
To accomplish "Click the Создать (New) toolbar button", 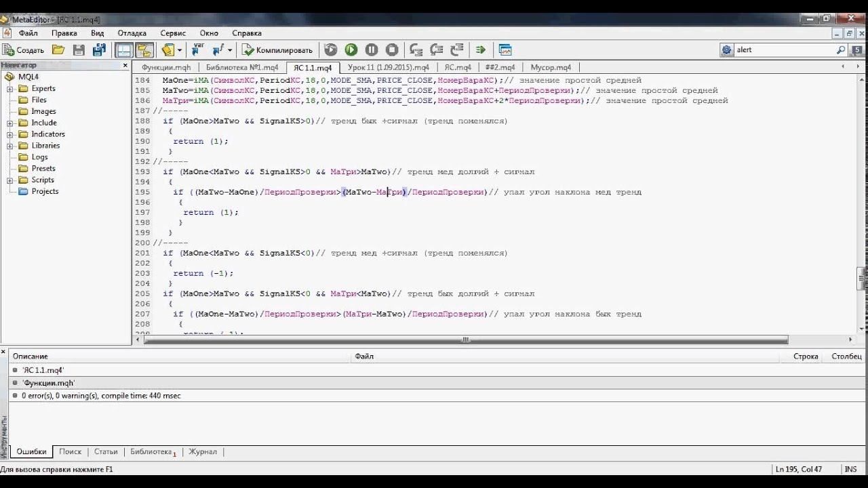I will [x=23, y=49].
